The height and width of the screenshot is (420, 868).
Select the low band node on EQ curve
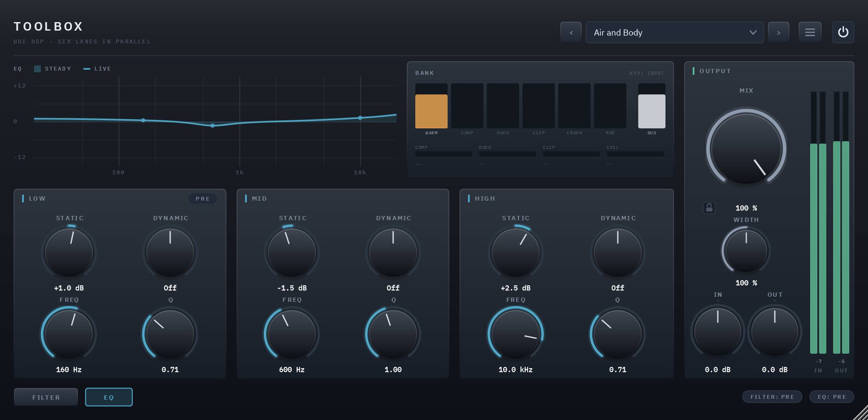pyautogui.click(x=143, y=120)
